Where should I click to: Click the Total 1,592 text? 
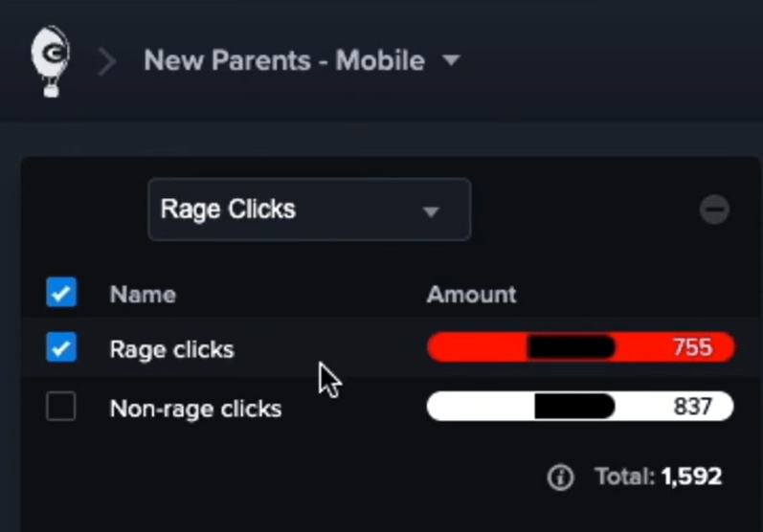coord(658,477)
